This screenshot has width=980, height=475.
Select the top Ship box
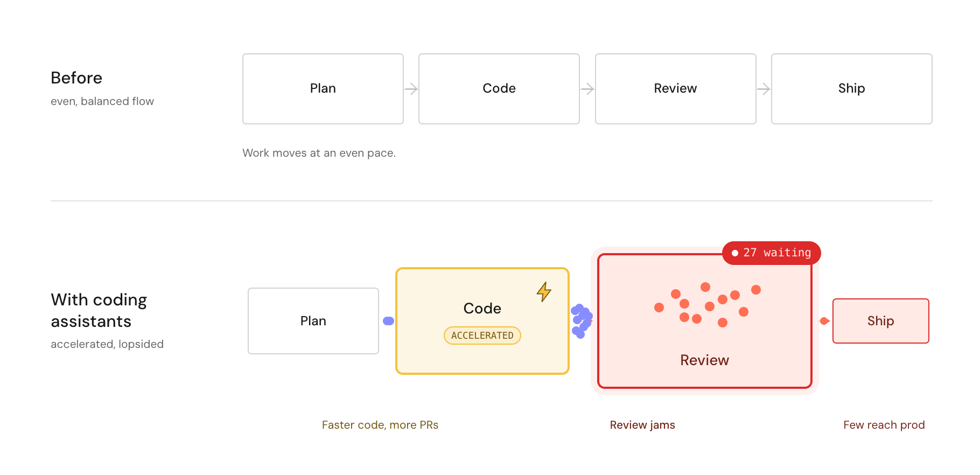click(852, 89)
